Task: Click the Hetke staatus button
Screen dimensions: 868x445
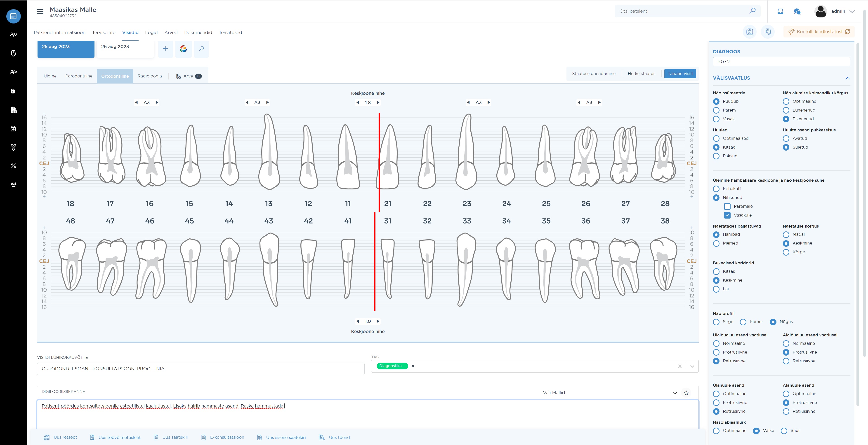Action: tap(641, 74)
